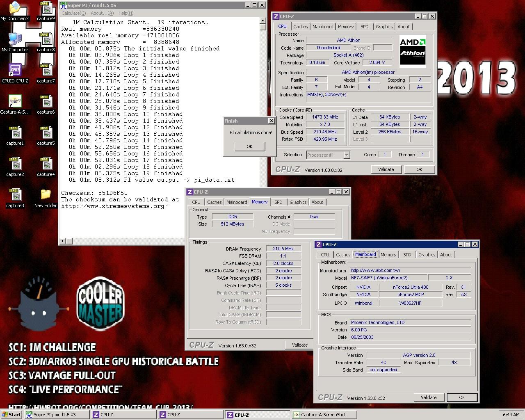Launch the CPUID CPU-Z desktop shortcut
The height and width of the screenshot is (420, 525).
point(15,73)
